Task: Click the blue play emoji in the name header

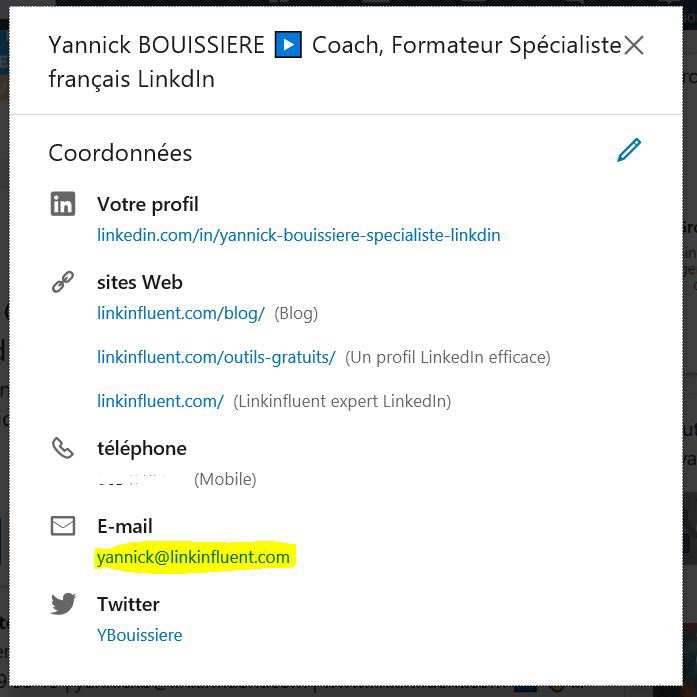Action: 288,45
